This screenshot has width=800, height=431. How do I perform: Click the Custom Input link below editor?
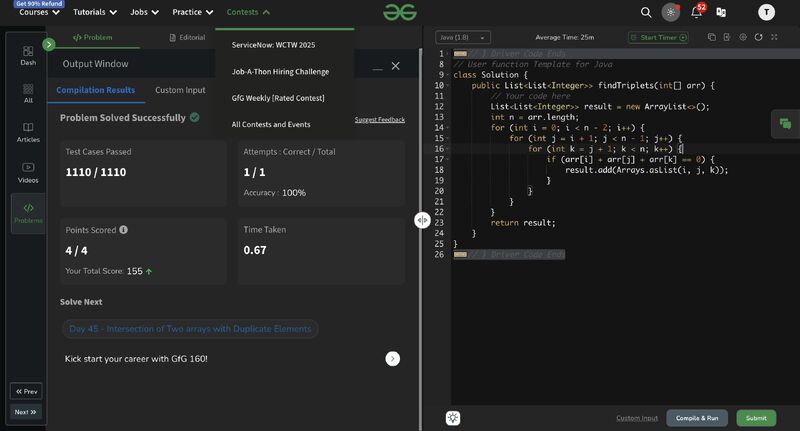637,418
